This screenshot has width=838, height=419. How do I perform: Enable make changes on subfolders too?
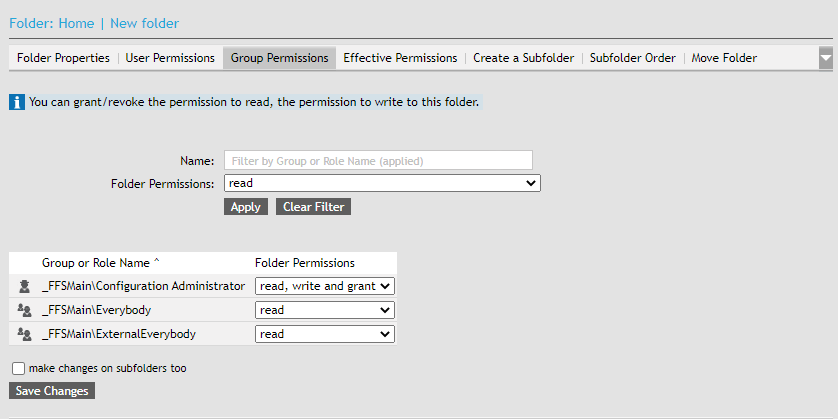(x=19, y=368)
